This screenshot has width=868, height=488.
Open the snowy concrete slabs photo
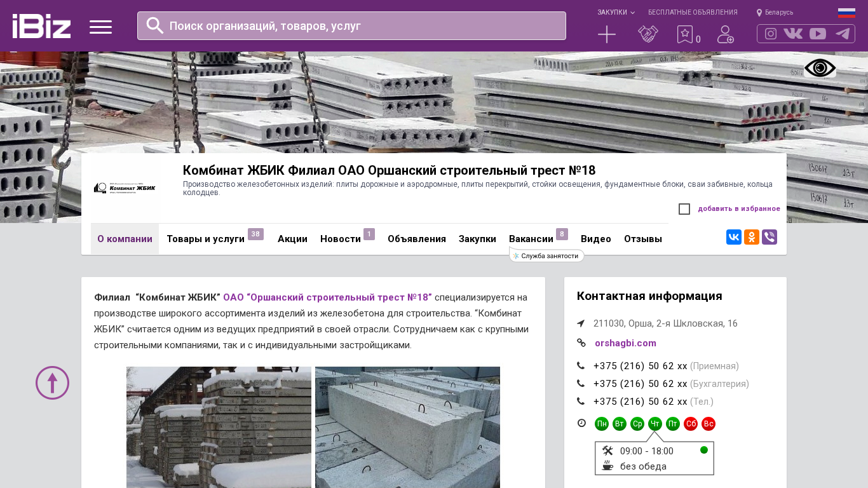(219, 427)
